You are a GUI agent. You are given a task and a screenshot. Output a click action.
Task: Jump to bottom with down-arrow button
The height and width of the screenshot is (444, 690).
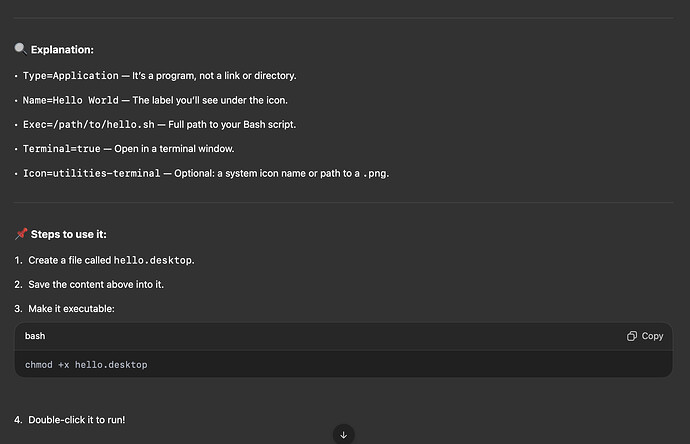[x=344, y=435]
